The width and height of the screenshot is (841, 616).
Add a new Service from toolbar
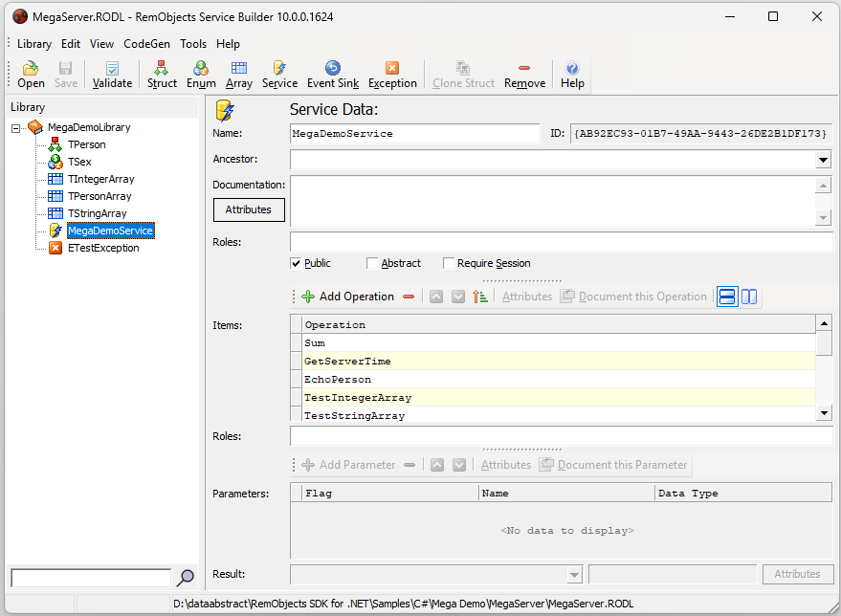tap(279, 75)
